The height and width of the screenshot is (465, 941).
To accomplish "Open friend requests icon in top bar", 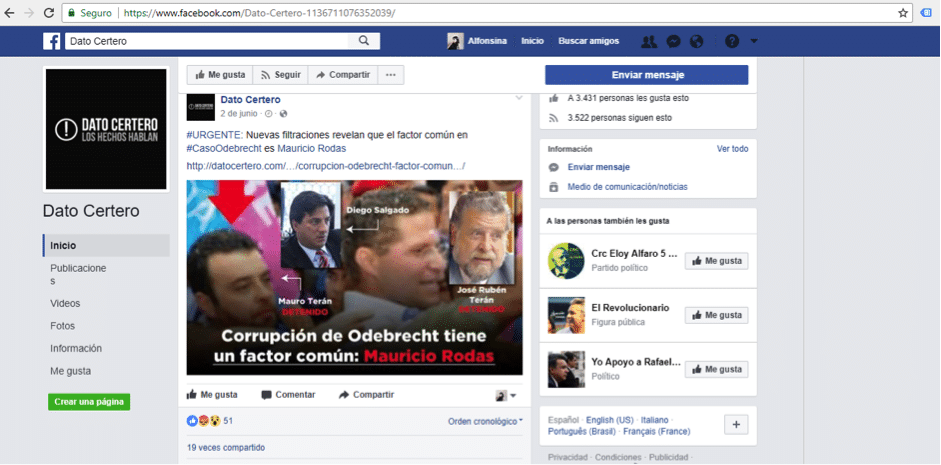I will point(649,41).
